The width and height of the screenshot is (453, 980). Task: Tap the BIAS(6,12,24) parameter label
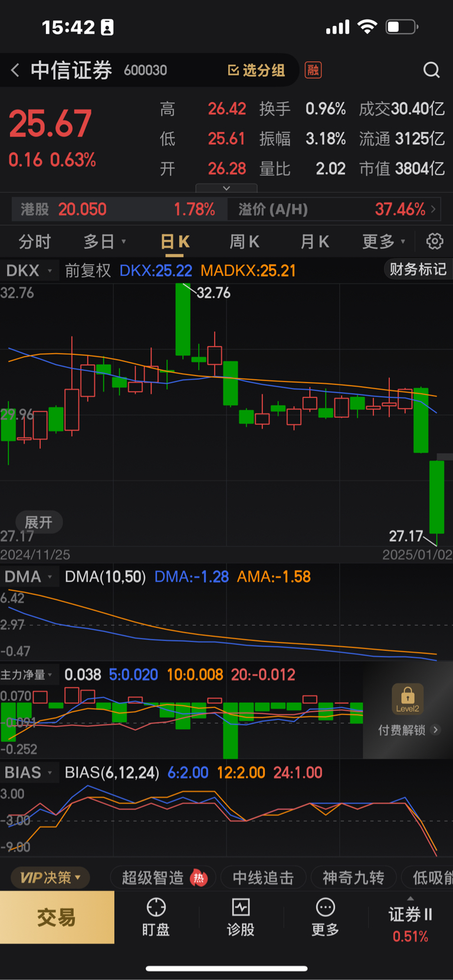[x=112, y=772]
